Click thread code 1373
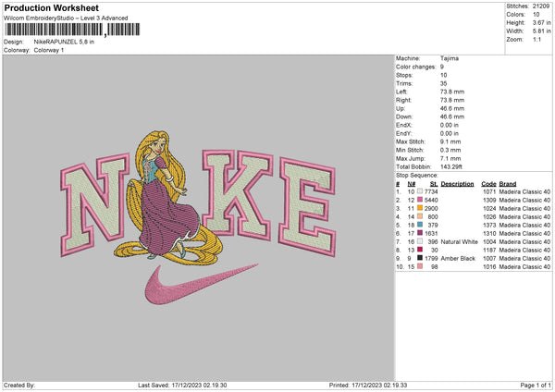Viewport: 555px width, 392px height. pos(489,225)
